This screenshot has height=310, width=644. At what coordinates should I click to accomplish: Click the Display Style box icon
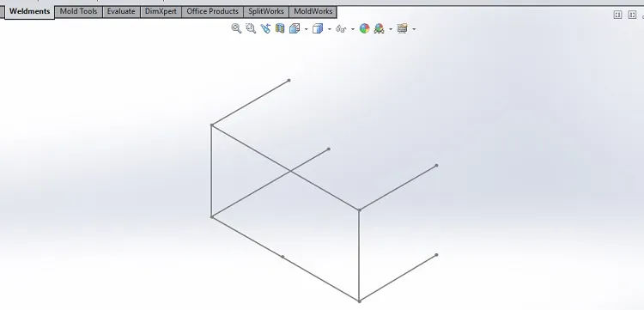(x=318, y=28)
